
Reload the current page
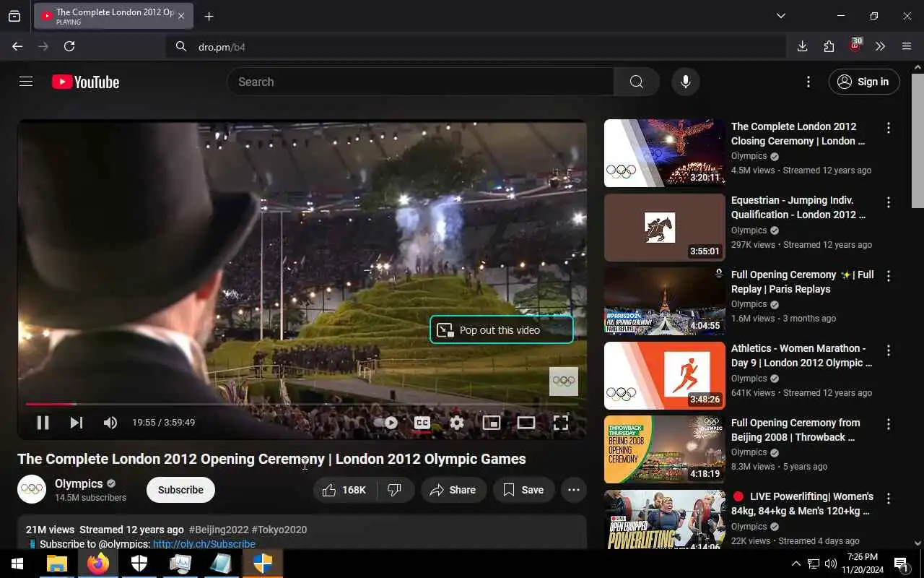(x=69, y=46)
